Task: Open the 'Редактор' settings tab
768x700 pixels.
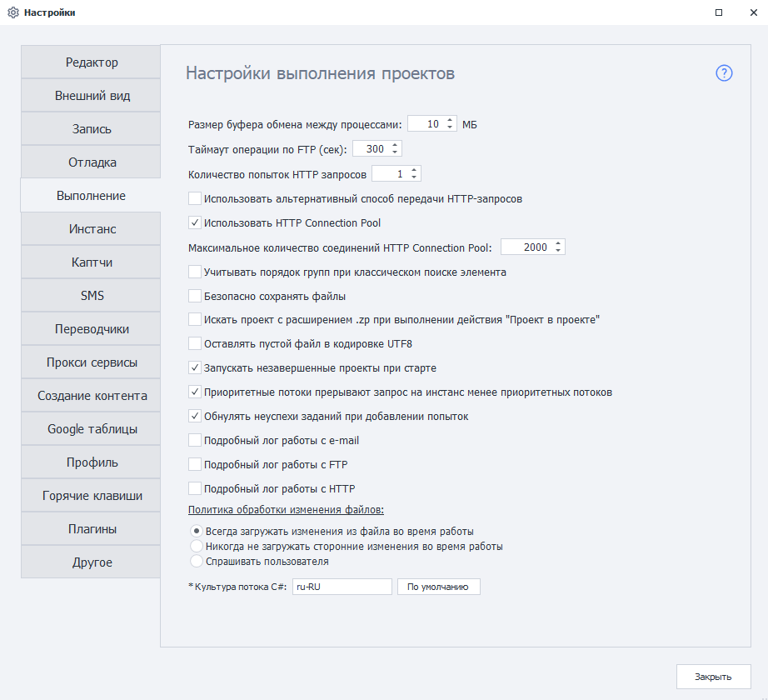Action: click(x=92, y=62)
